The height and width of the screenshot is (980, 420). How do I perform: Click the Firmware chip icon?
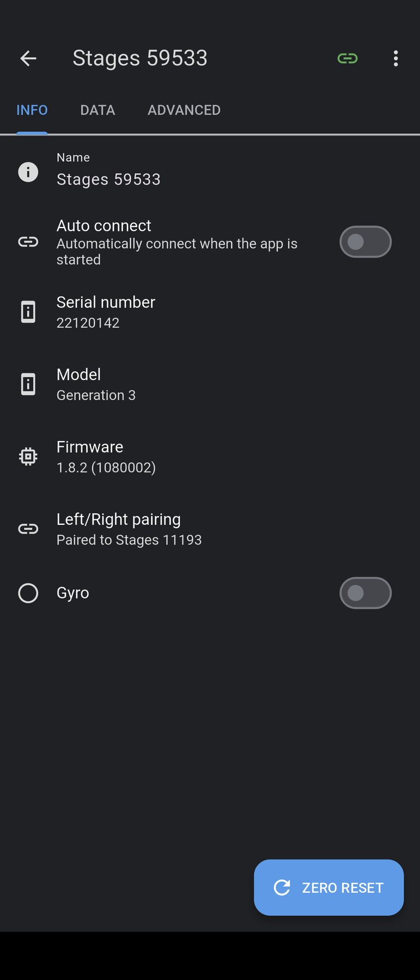coord(28,456)
